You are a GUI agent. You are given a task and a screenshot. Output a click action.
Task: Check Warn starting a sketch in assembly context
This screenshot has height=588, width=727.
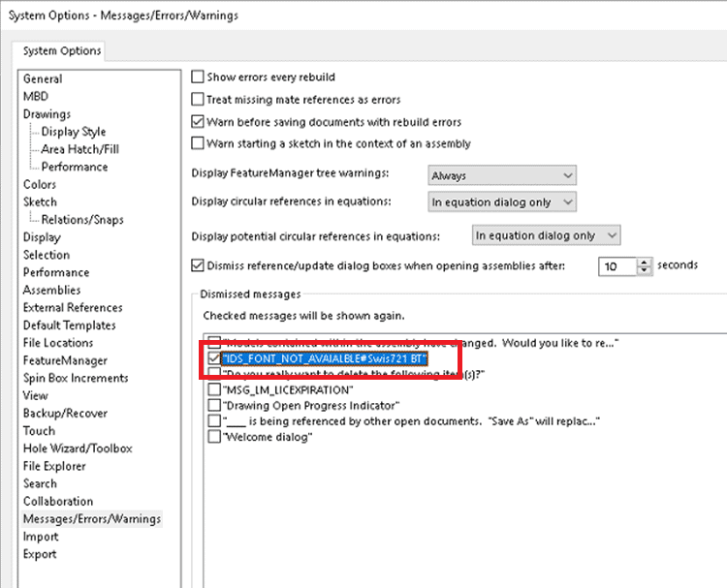tap(198, 143)
